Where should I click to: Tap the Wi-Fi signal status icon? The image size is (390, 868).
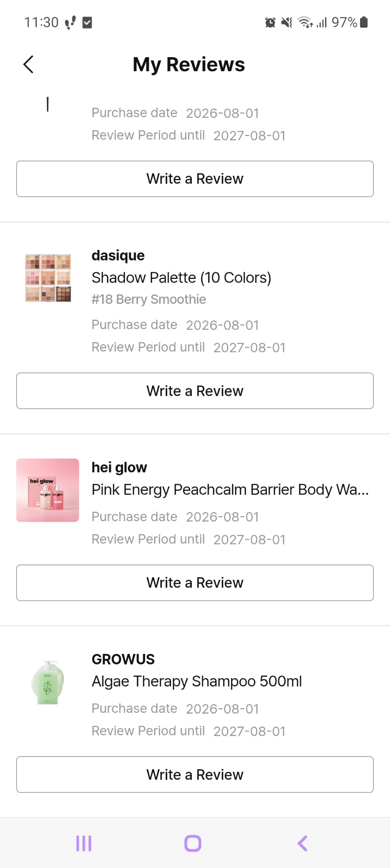305,22
